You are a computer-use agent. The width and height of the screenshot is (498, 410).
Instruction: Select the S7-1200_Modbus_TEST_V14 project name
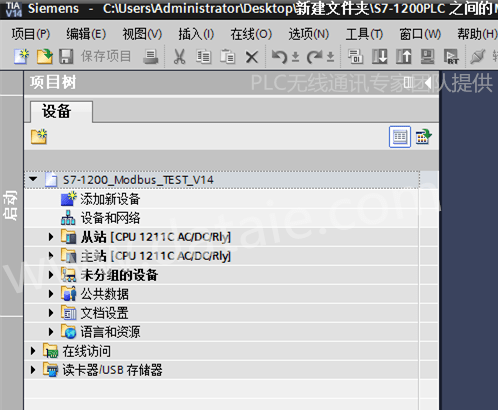pyautogui.click(x=138, y=180)
